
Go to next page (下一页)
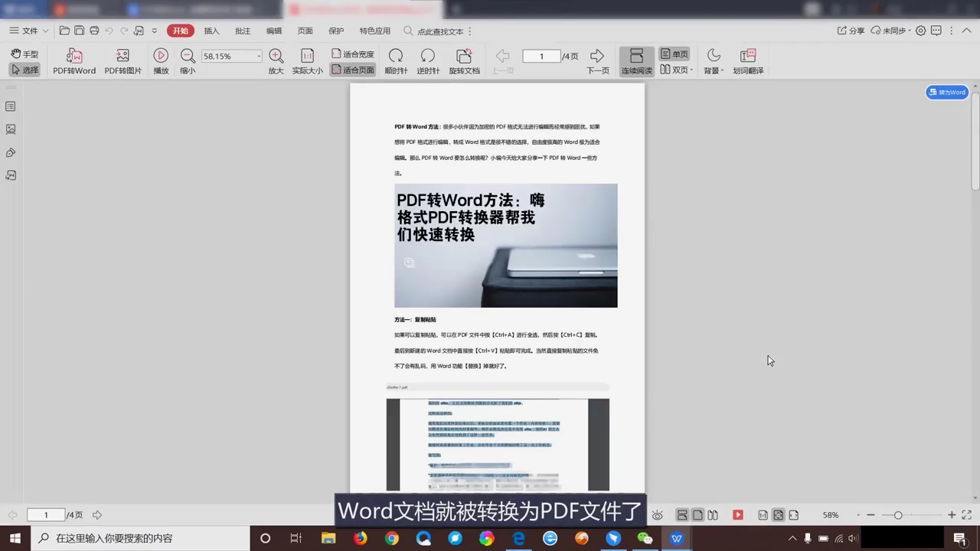(597, 61)
